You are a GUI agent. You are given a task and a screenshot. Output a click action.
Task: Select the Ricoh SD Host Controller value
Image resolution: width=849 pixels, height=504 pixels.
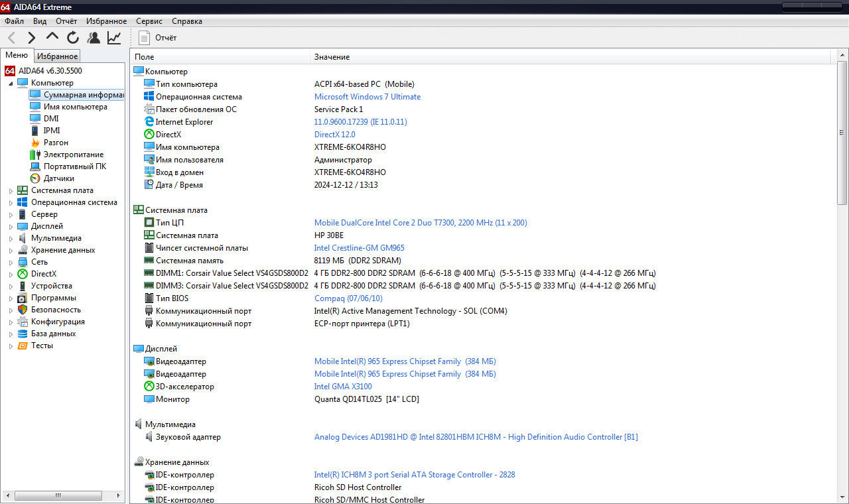tap(358, 487)
